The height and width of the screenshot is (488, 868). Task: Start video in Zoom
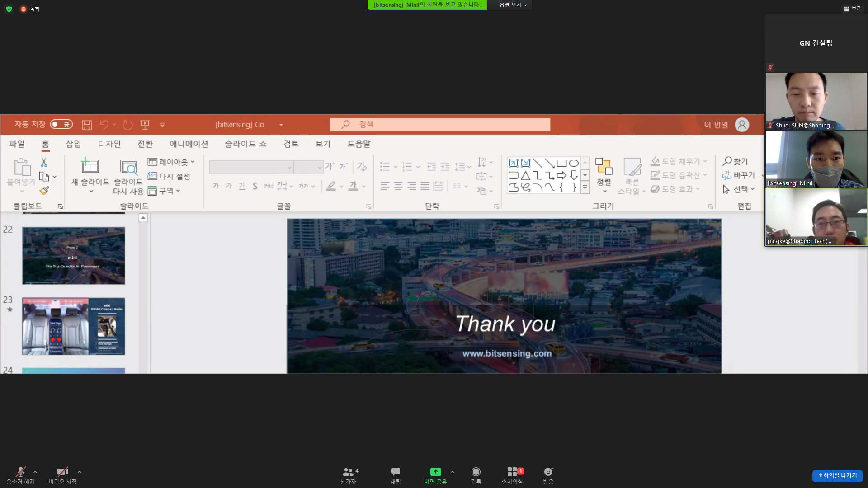[x=62, y=476]
